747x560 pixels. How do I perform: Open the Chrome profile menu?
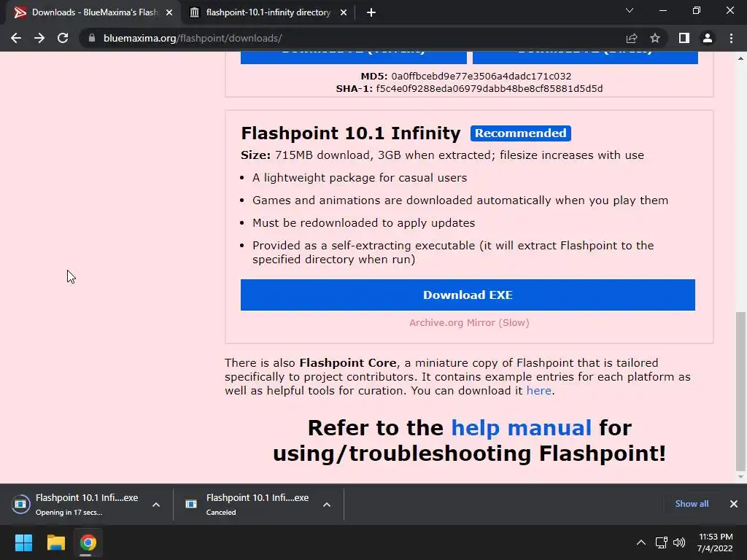click(x=708, y=38)
